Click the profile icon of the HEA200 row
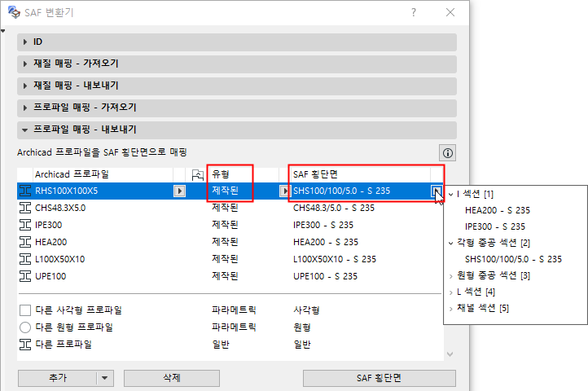The image size is (588, 391). [x=25, y=242]
